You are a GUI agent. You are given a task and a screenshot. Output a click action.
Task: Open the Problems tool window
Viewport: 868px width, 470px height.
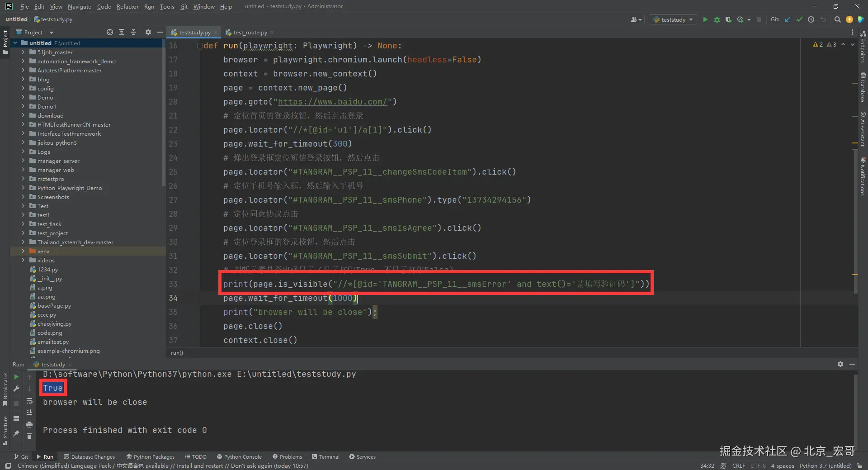tap(287, 457)
